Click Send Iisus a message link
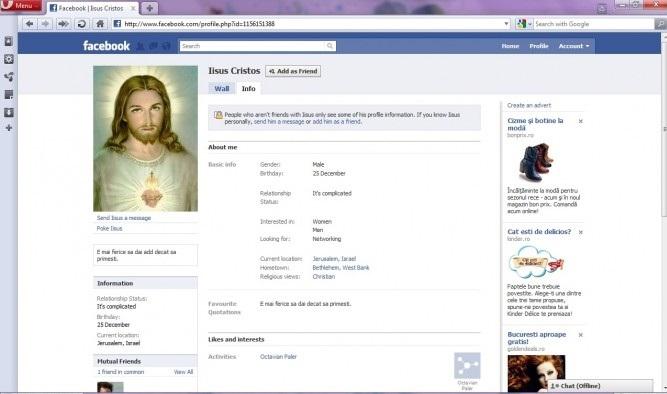The image size is (667, 394). coord(124,218)
